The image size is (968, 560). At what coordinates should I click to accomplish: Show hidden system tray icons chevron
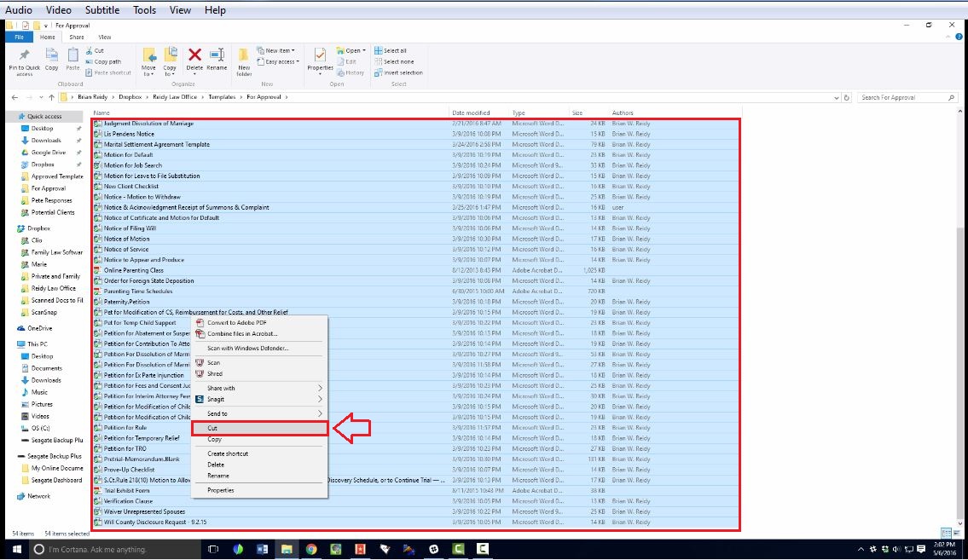[x=861, y=549]
